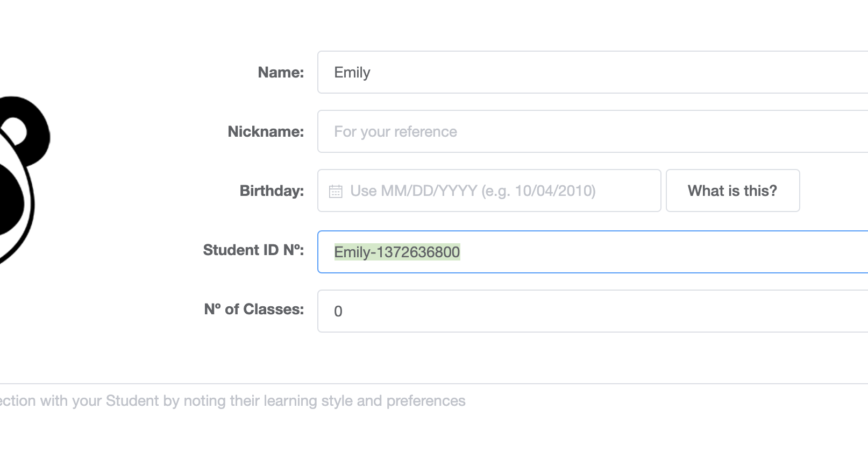Click the highlighted text Emily-1372636800
The width and height of the screenshot is (868, 465).
[x=397, y=252]
